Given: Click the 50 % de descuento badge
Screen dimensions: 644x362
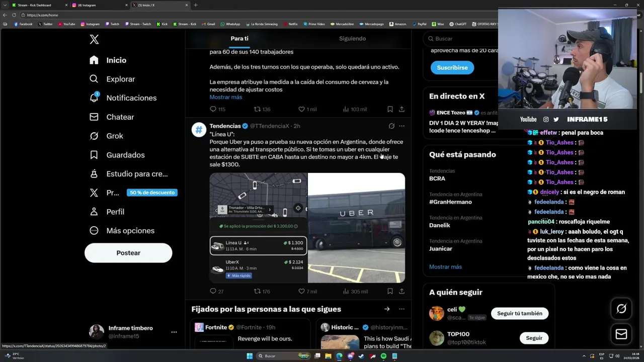Looking at the screenshot, I should (152, 193).
